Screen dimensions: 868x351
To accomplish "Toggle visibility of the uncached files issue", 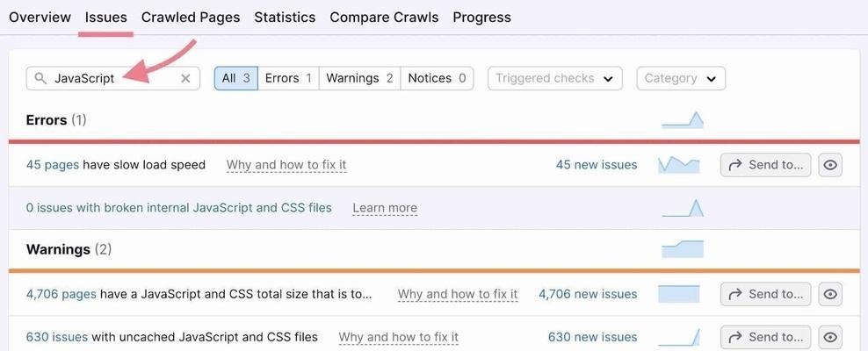I will 830,337.
